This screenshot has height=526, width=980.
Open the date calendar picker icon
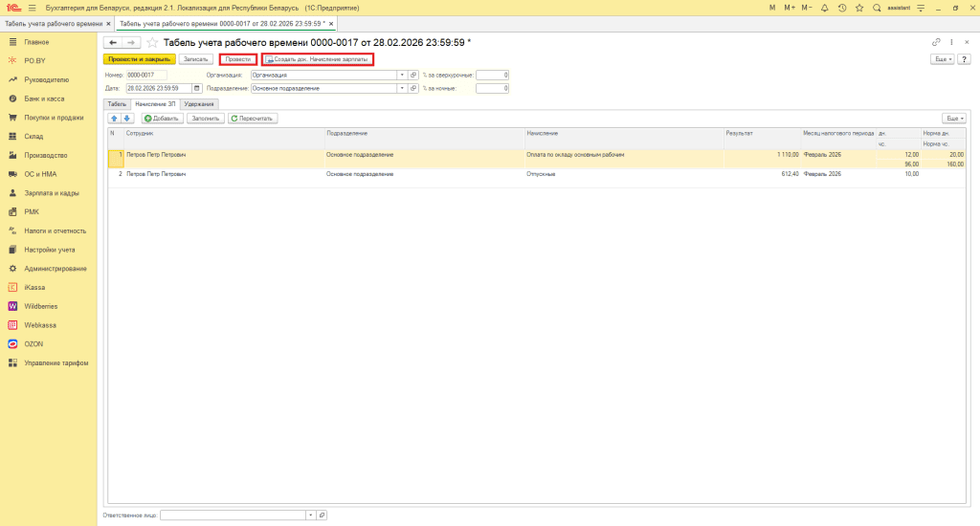197,89
